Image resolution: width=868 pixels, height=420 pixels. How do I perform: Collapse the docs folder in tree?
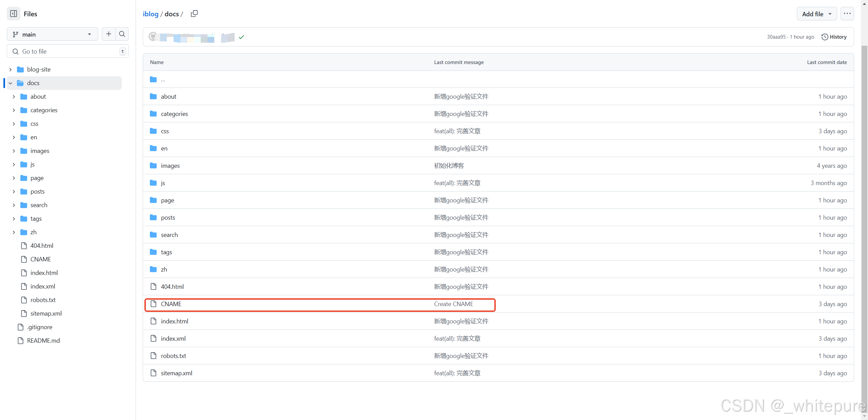tap(11, 83)
